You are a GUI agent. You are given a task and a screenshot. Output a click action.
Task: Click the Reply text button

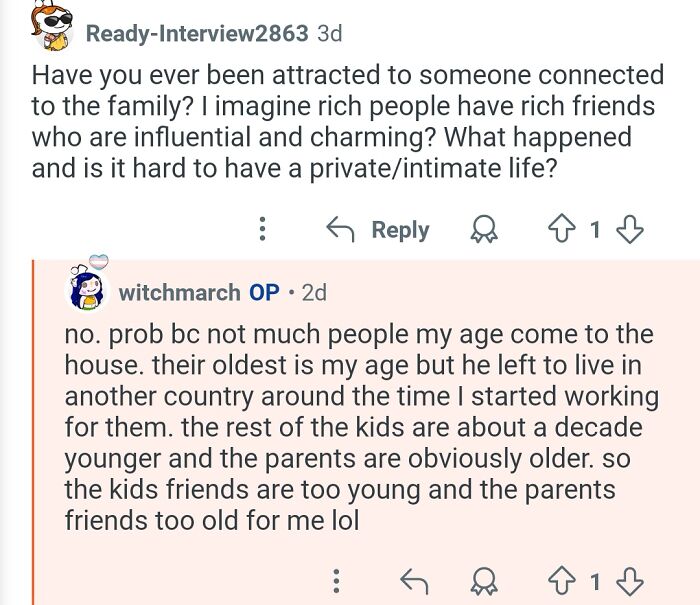[400, 230]
